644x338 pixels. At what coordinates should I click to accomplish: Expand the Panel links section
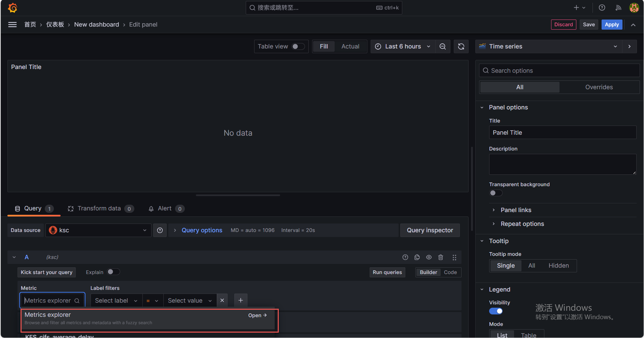pos(516,210)
